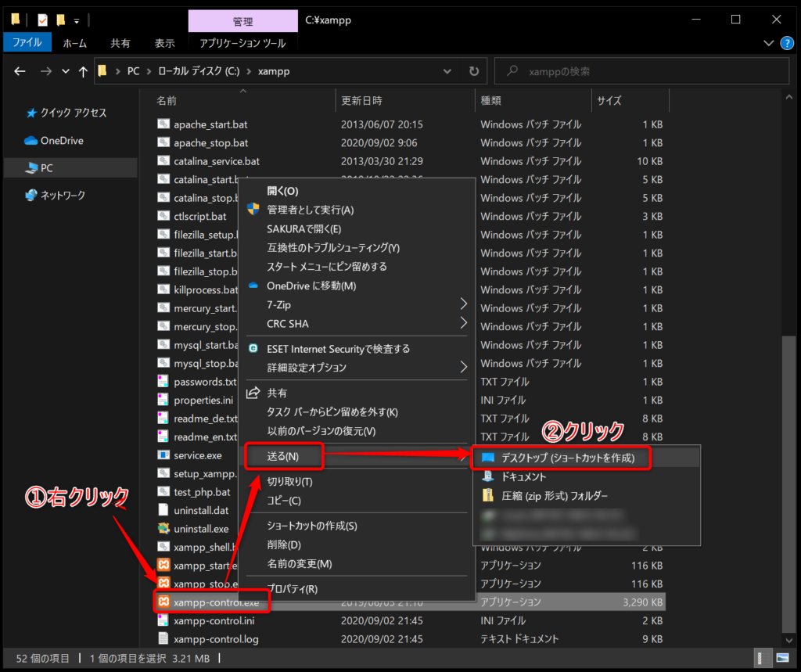Image resolution: width=801 pixels, height=672 pixels.
Task: Open recent locations dropdown arrow
Action: pos(66,71)
